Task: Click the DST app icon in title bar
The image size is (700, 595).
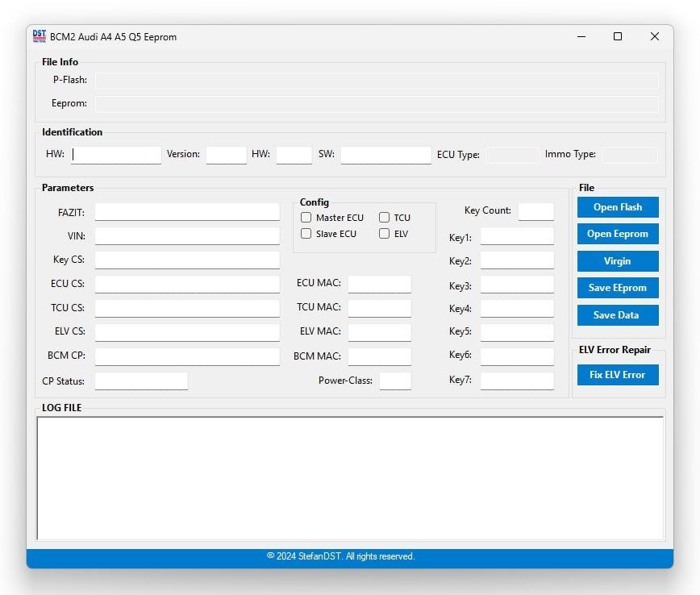Action: [x=40, y=36]
